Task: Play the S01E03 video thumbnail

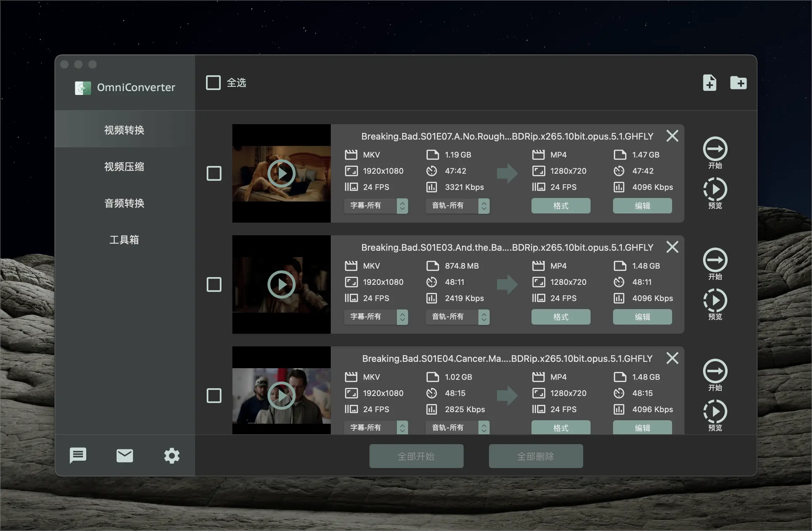Action: pyautogui.click(x=281, y=284)
